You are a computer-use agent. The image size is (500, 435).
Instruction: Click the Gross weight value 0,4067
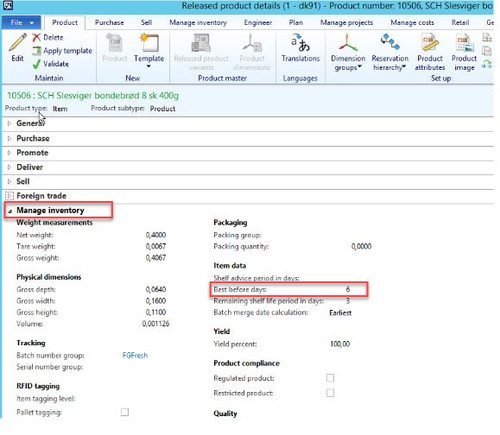[x=156, y=257]
